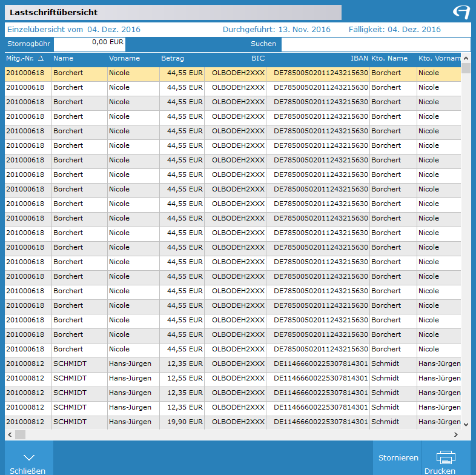The image size is (476, 475).
Task: Click the horizontal scrollbar left arrow
Action: point(10,434)
